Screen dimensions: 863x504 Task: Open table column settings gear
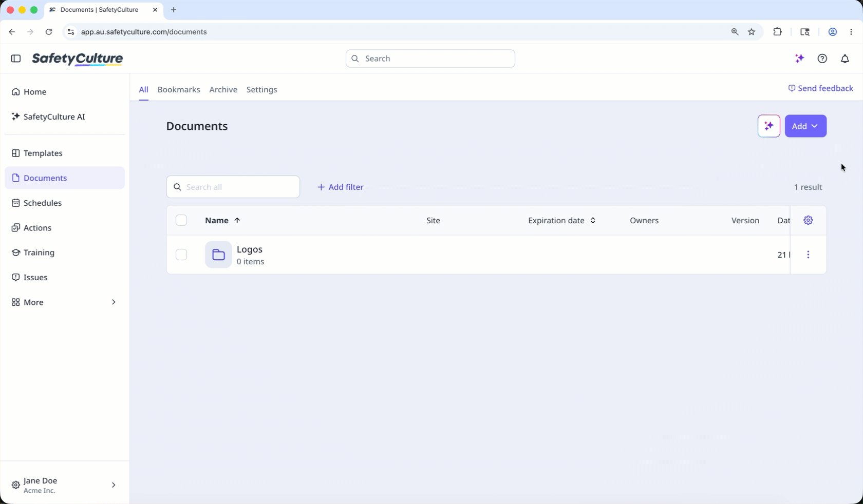[808, 220]
